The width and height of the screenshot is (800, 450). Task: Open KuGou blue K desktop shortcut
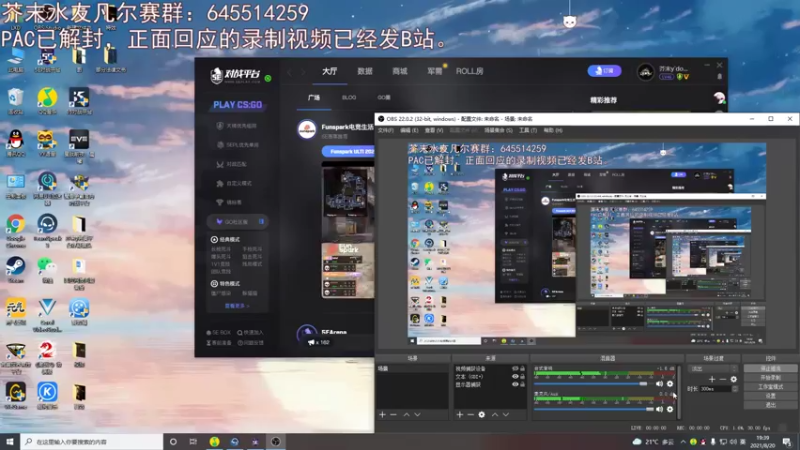click(x=47, y=396)
